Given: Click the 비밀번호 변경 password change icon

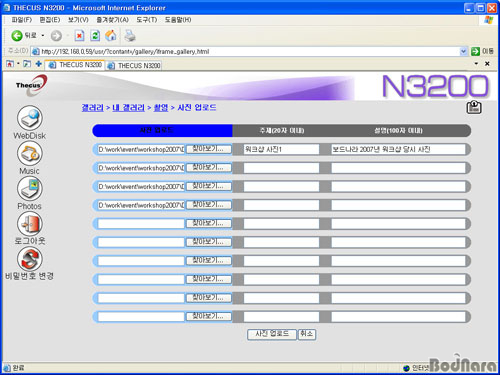Looking at the screenshot, I should (30, 259).
